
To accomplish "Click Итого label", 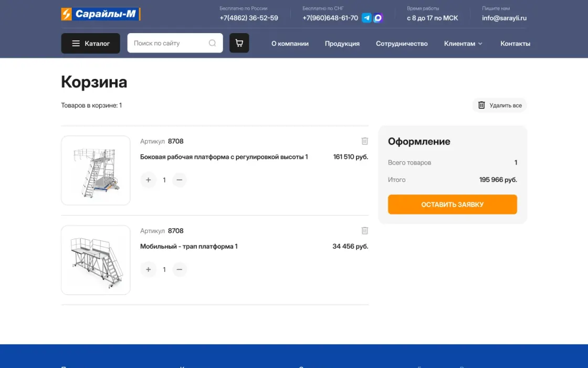I will point(396,180).
